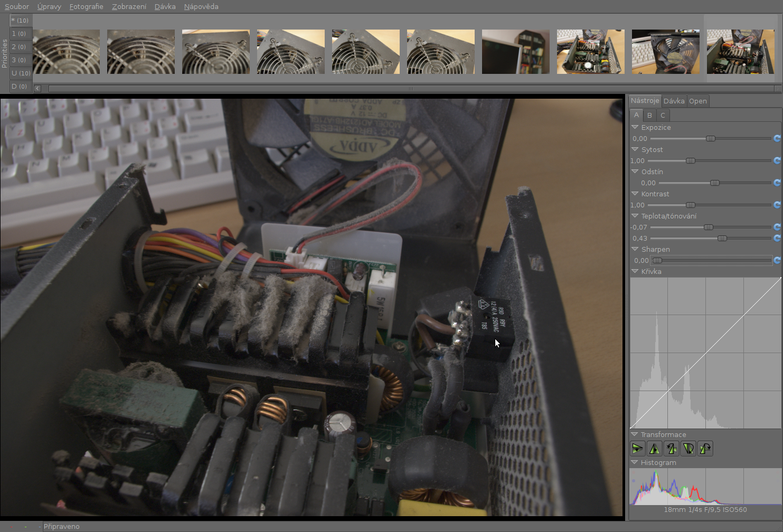The image size is (783, 532).
Task: Filter by priority 1 (0)
Action: pos(21,33)
